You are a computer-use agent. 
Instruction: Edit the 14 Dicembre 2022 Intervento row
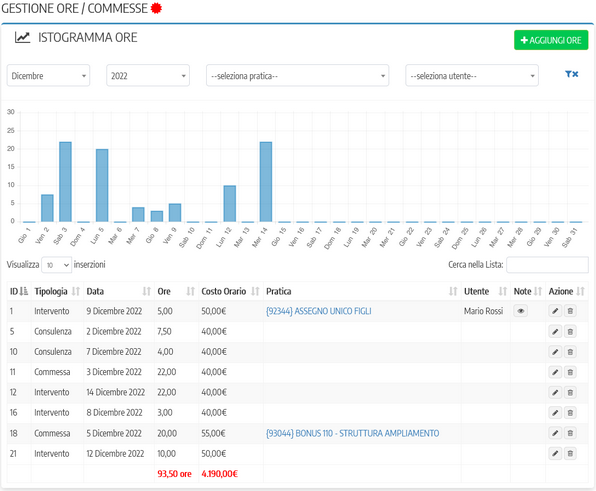[x=555, y=392]
